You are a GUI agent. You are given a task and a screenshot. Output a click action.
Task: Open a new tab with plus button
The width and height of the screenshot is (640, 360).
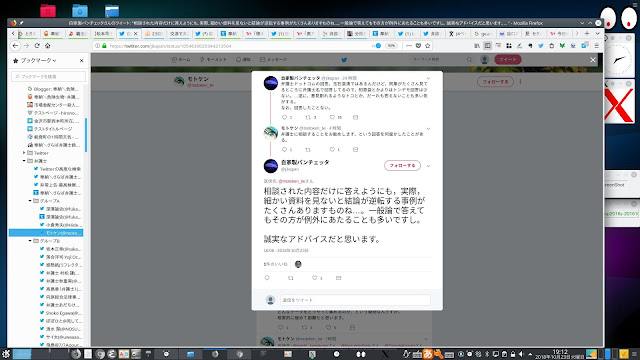pos(587,33)
